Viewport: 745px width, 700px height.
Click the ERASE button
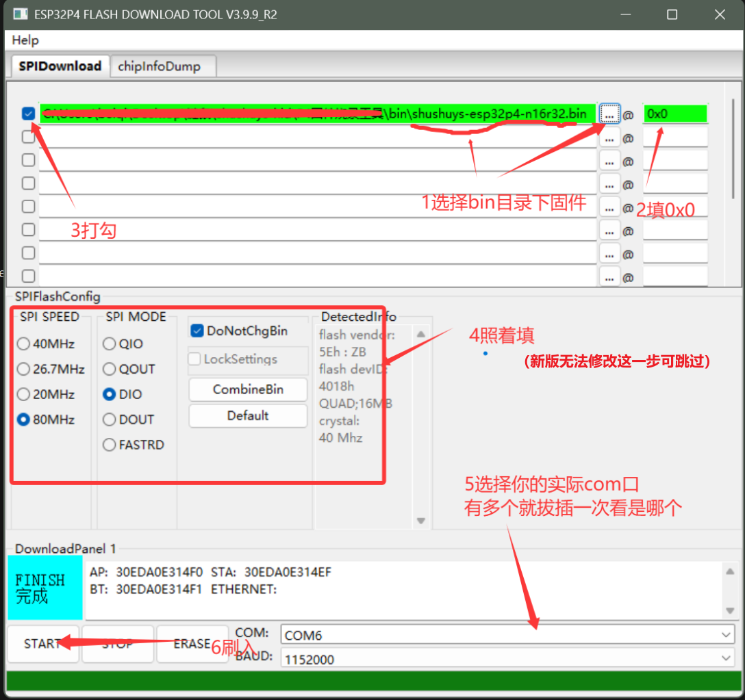tap(192, 644)
